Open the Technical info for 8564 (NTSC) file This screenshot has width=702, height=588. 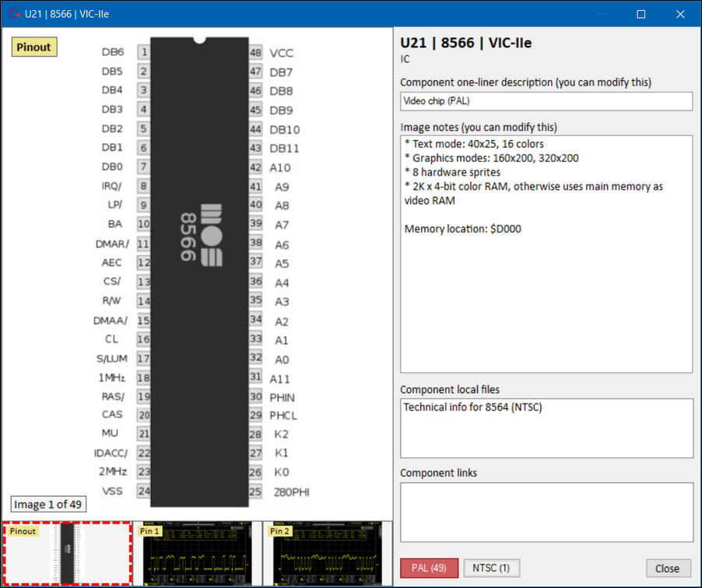(x=472, y=408)
